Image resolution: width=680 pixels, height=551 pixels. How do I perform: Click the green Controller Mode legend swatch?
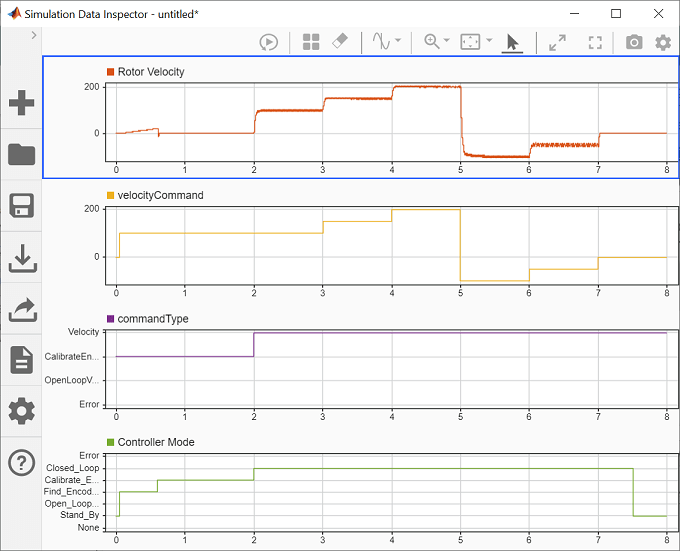[x=111, y=442]
